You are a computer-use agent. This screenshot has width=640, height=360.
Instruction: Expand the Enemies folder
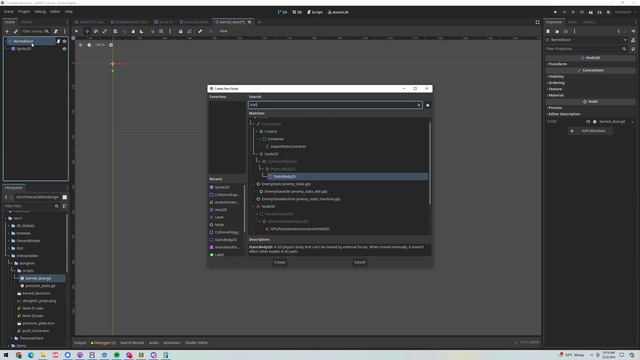click(x=8, y=233)
